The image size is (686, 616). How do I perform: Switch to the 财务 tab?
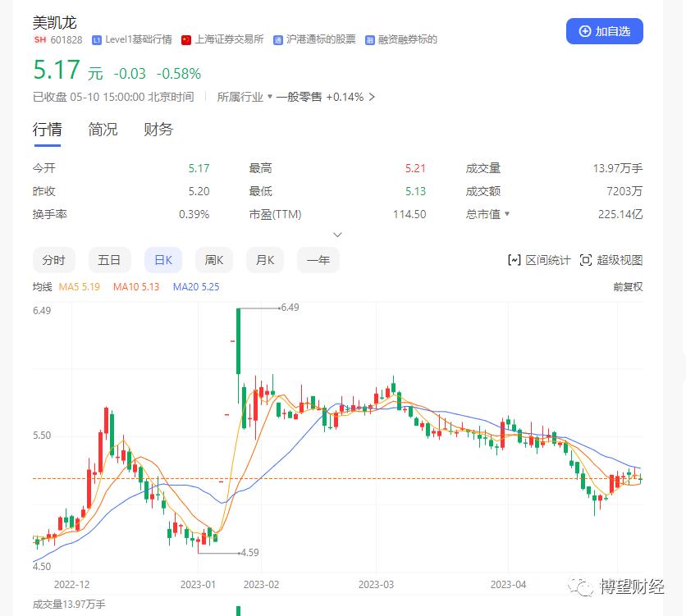click(x=157, y=129)
